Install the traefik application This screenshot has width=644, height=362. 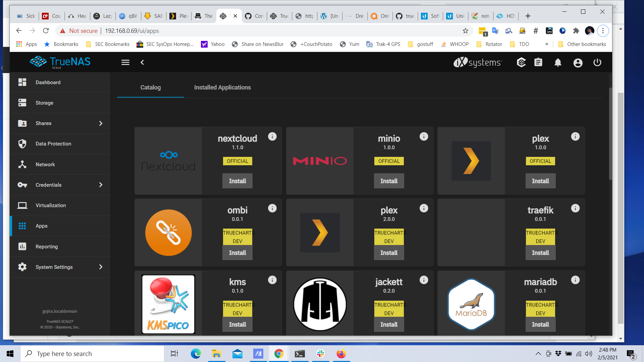(540, 253)
